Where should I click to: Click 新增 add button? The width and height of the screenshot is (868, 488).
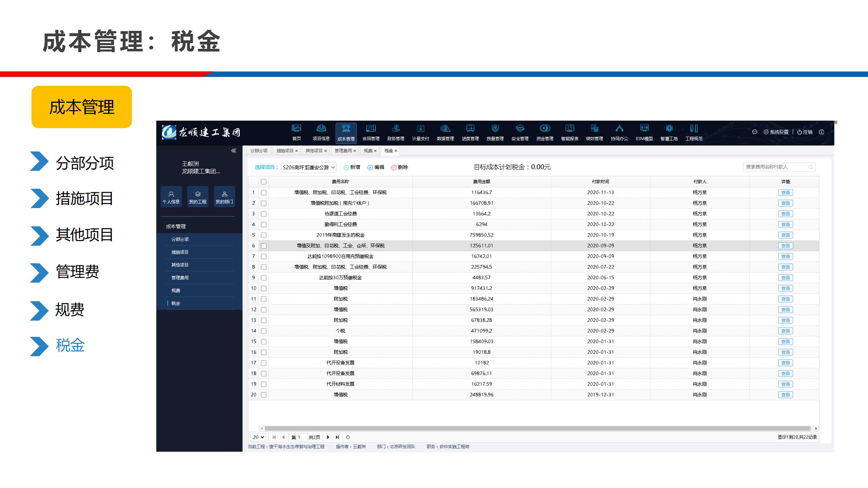352,167
